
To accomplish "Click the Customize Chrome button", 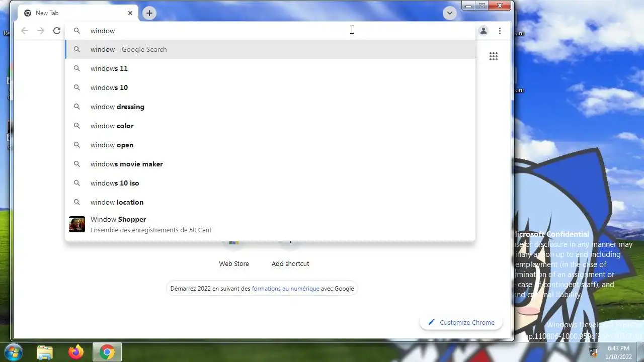I will pyautogui.click(x=461, y=322).
